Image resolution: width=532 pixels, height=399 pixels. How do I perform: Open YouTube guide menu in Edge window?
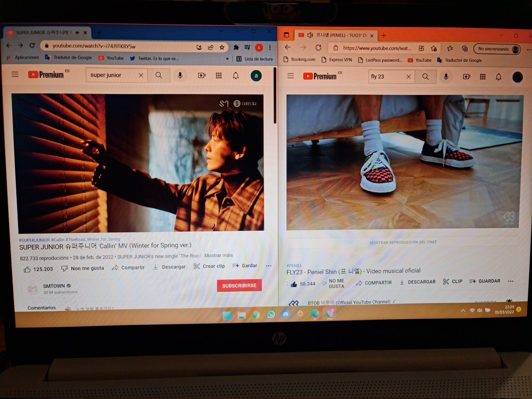coord(291,76)
